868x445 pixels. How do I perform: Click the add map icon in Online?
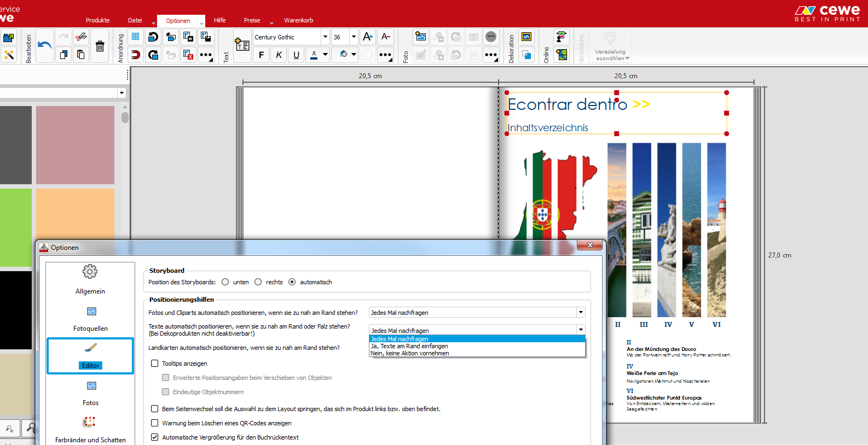562,54
